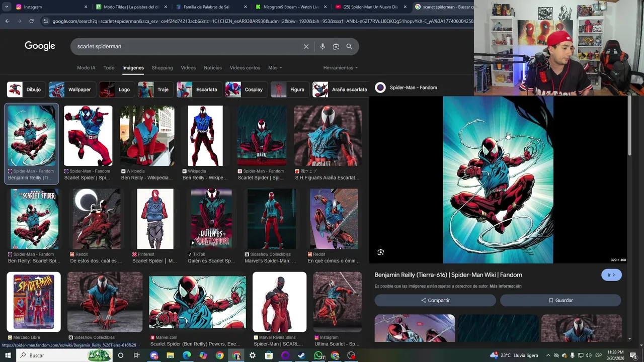
Task: Filter images by Figura chip
Action: [x=290, y=89]
